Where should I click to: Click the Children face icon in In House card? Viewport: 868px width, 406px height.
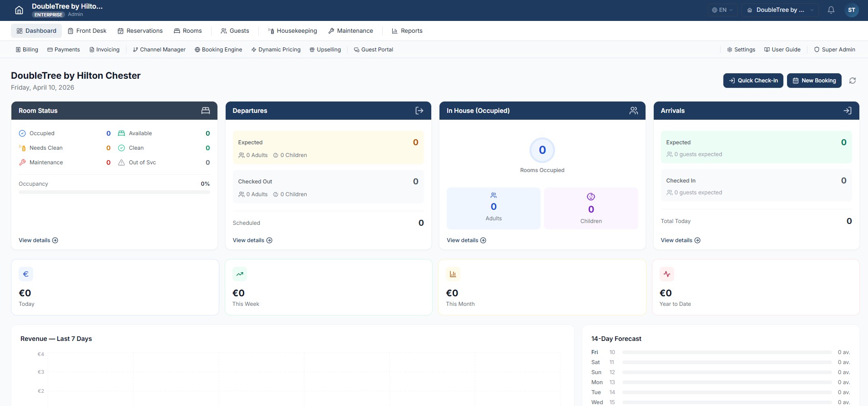pyautogui.click(x=591, y=197)
